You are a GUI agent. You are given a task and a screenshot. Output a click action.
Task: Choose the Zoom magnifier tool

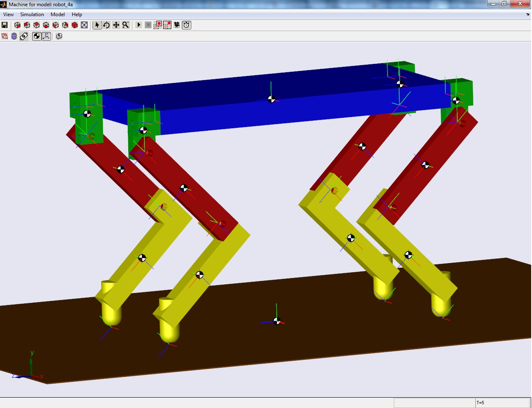125,25
